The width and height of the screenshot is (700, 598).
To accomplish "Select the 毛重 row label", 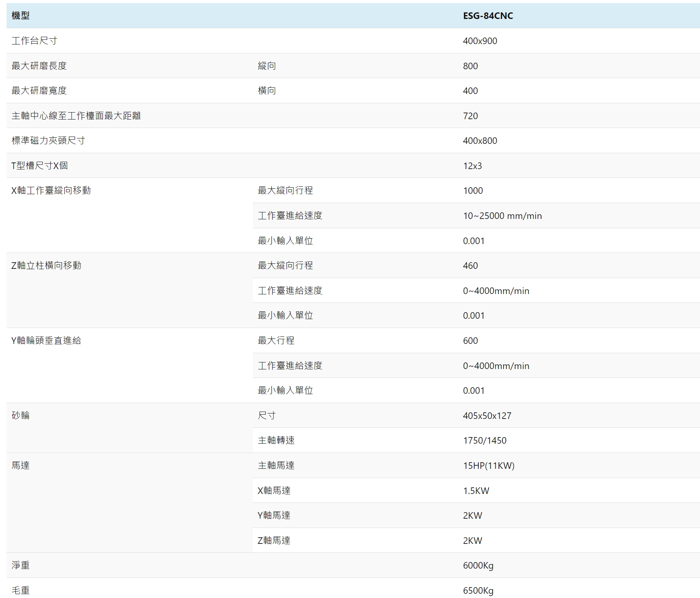I will coord(20,590).
